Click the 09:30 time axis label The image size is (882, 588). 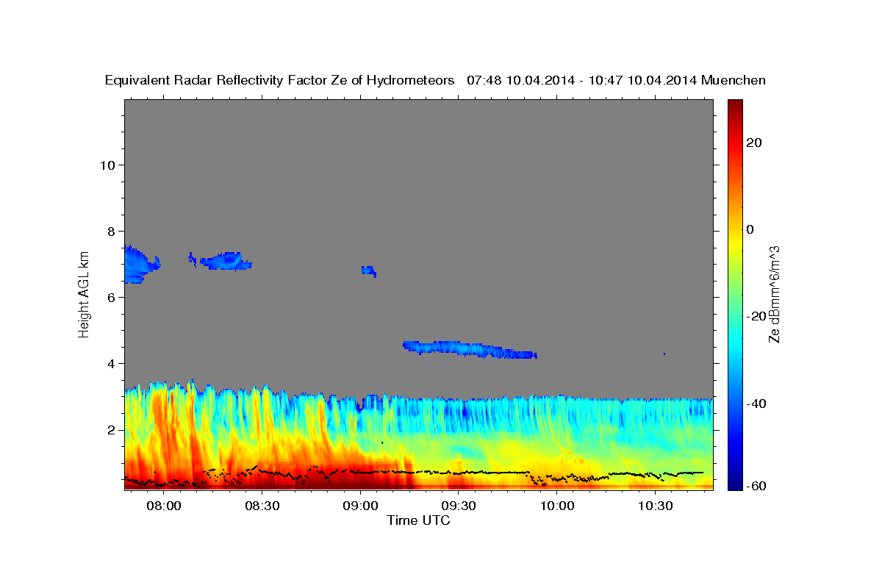pos(459,506)
